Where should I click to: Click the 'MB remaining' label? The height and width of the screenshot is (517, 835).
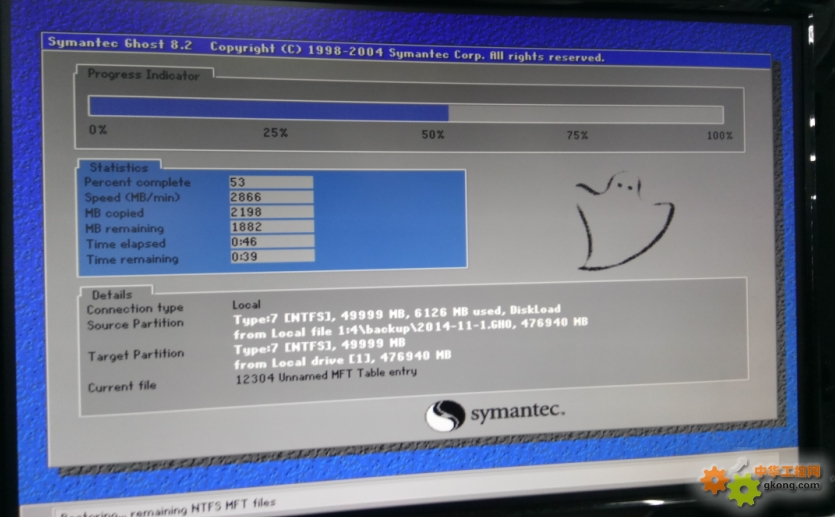125,228
